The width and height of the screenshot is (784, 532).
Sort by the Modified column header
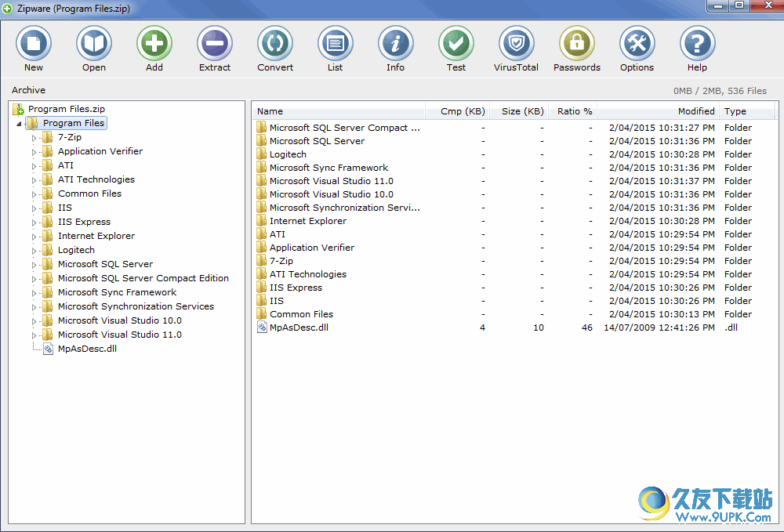pos(659,111)
